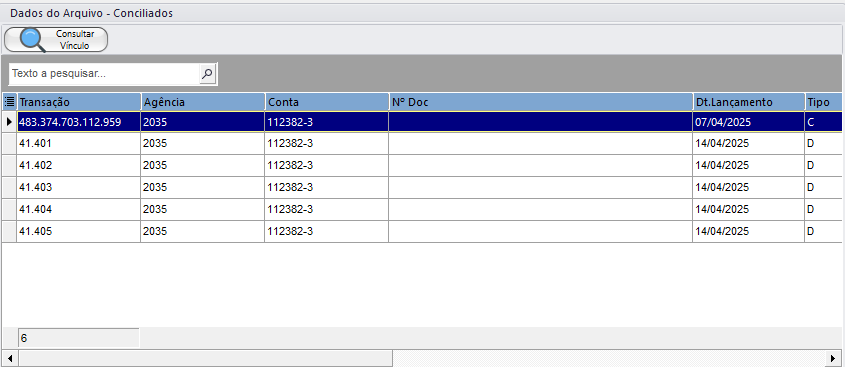Sort by the Tipo column header
This screenshot has height=367, width=845.
click(x=823, y=102)
